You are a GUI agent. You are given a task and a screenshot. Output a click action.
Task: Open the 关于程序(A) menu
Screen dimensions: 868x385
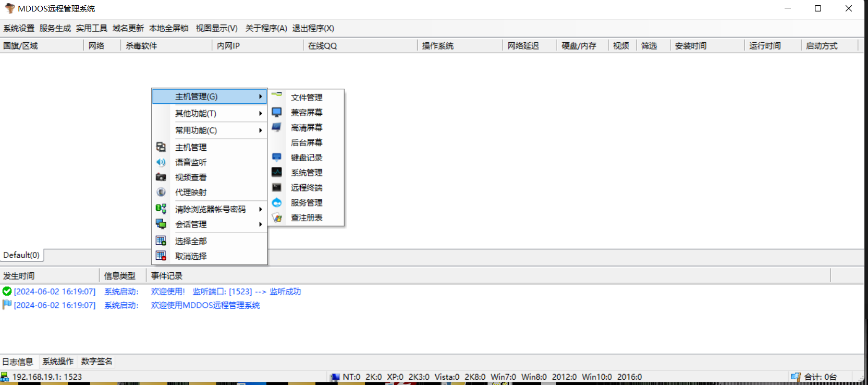coord(266,28)
